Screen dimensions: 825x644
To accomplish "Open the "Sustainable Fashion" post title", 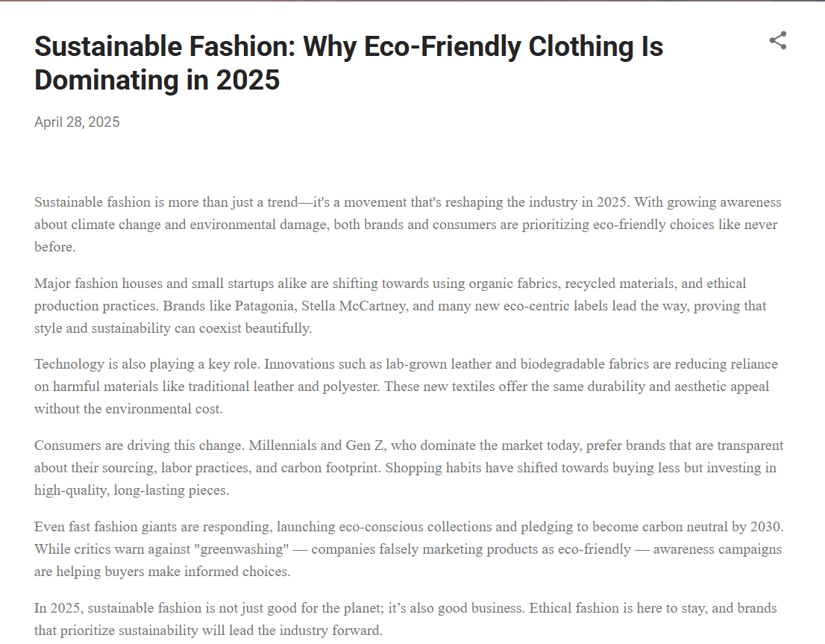I will point(348,47).
